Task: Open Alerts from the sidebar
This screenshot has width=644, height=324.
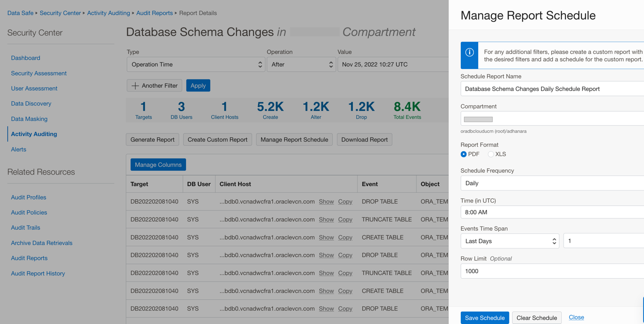Action: pyautogui.click(x=18, y=149)
